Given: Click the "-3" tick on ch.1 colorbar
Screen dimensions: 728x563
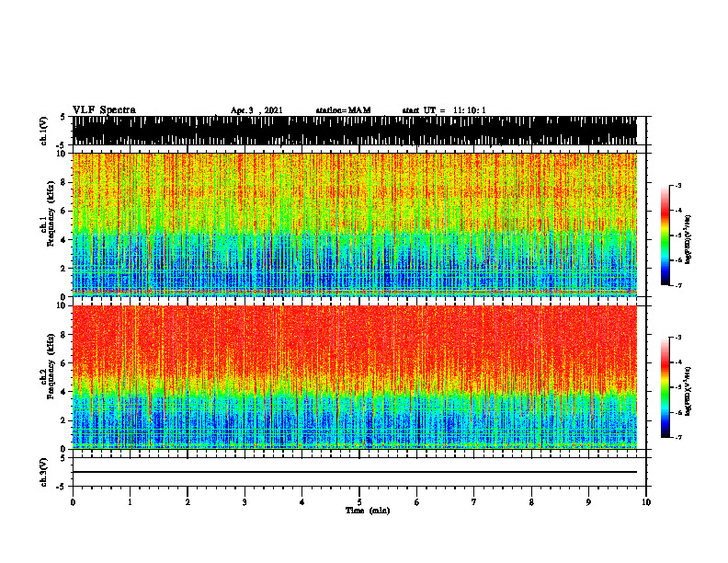Looking at the screenshot, I should click(x=677, y=185).
